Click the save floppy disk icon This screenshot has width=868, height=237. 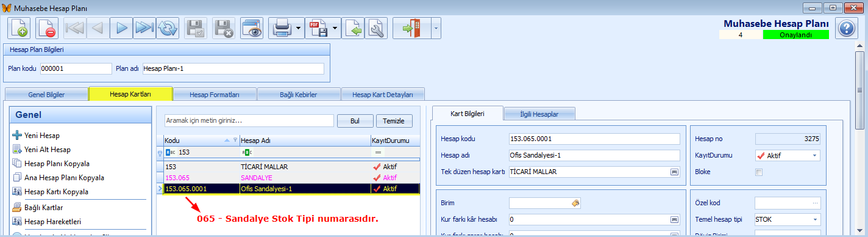196,28
